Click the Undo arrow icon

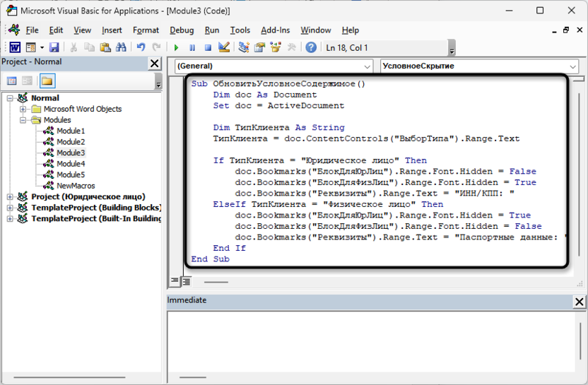point(141,47)
